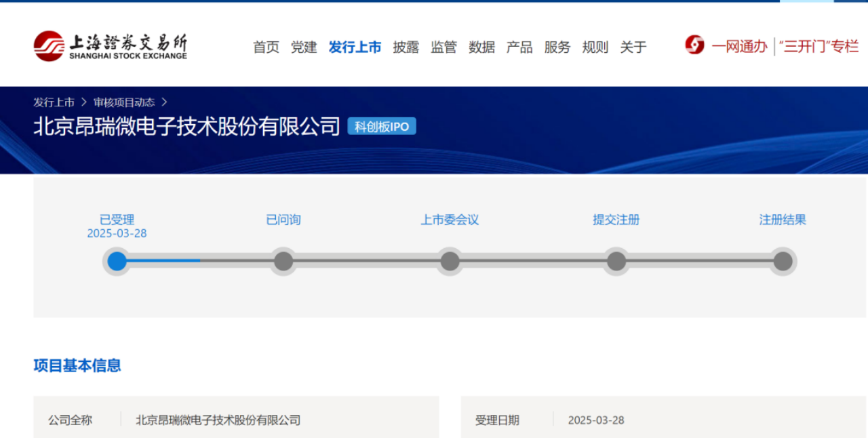Click the 上市委会议 step label
Image resolution: width=868 pixels, height=438 pixels.
(x=450, y=220)
